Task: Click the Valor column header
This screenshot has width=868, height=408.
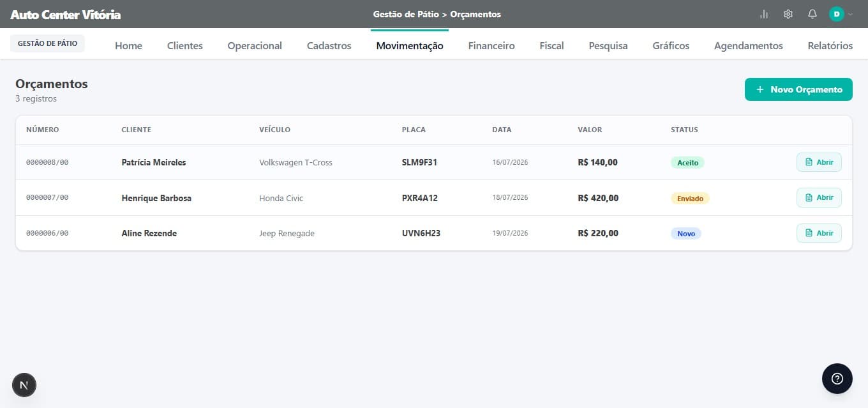Action: [x=590, y=130]
